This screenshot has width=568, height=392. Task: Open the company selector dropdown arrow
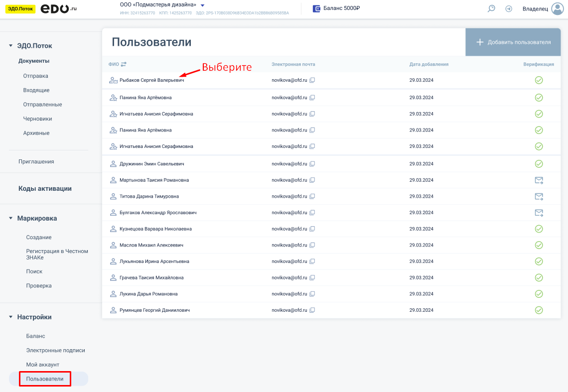203,5
